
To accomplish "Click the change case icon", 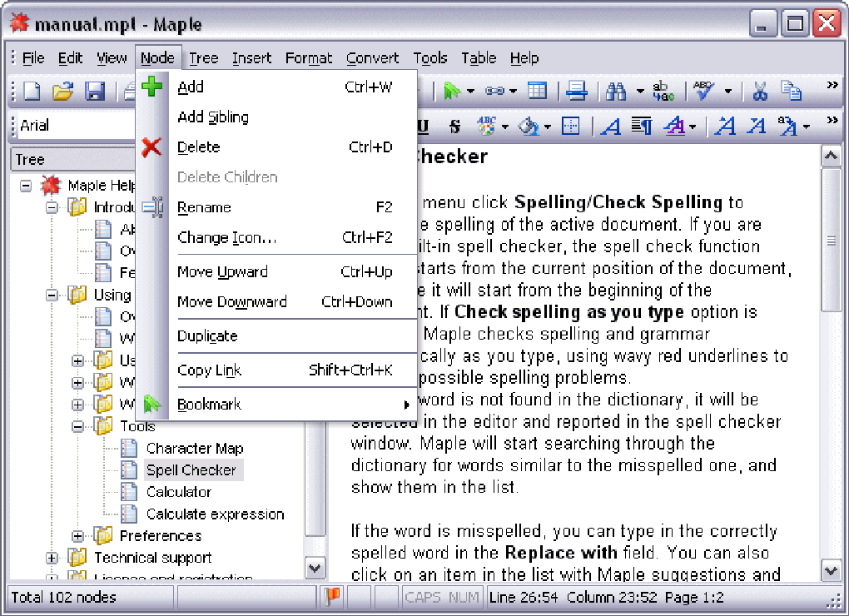I will click(787, 127).
